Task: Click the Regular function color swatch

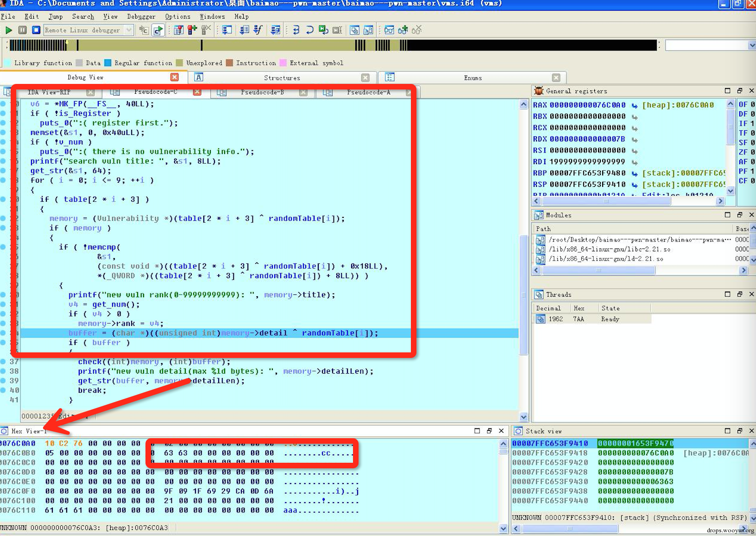Action: pyautogui.click(x=108, y=63)
